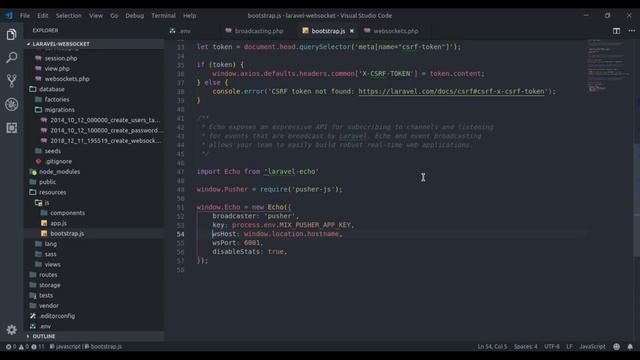Expand the views folder
This screenshot has width=640, height=360.
tap(53, 264)
